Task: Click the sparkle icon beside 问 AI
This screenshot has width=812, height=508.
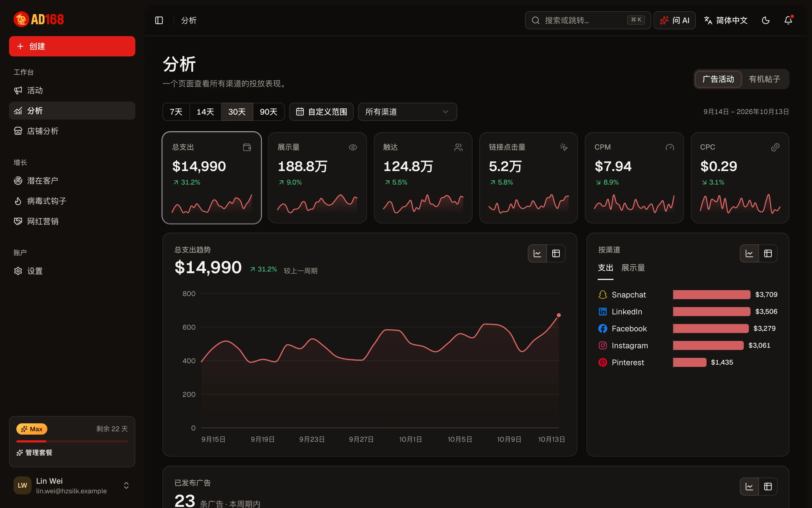Action: pyautogui.click(x=664, y=21)
